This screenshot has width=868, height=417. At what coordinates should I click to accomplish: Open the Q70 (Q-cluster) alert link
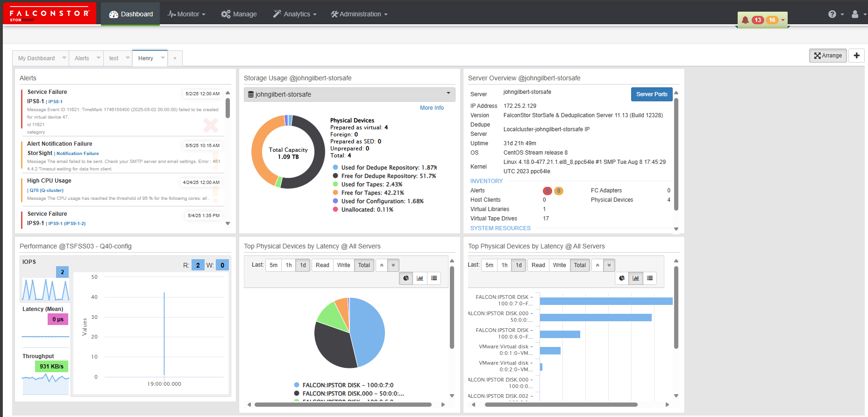[x=47, y=191]
